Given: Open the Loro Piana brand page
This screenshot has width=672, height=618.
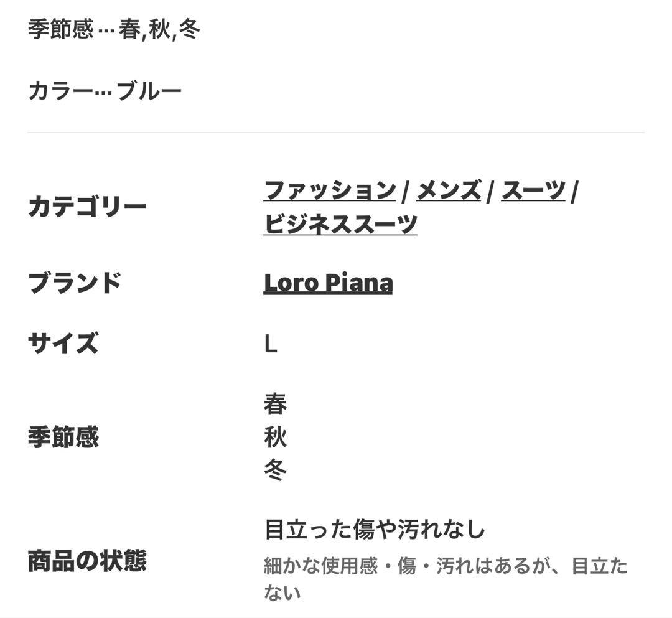Looking at the screenshot, I should click(327, 283).
